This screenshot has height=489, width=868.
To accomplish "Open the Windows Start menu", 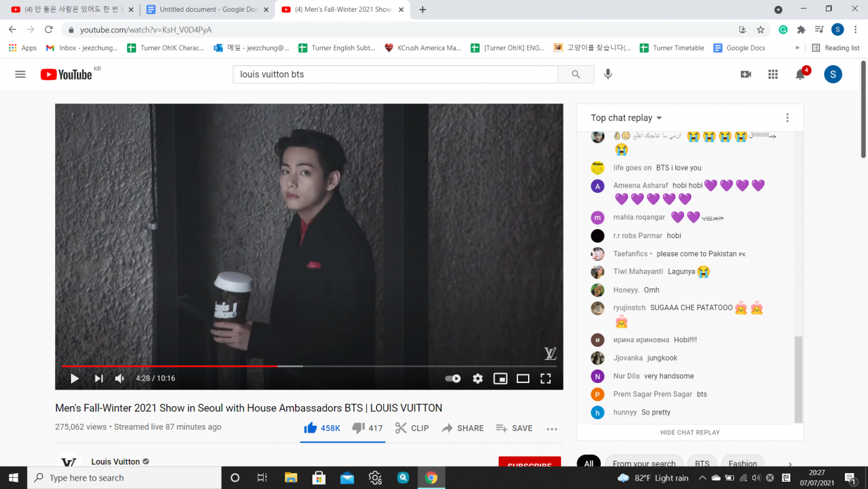I will 13,478.
